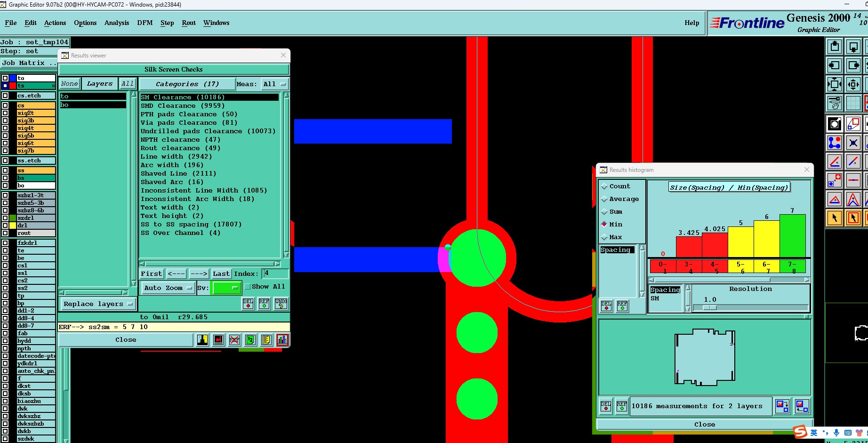Click the crossed-out REF icon in Results viewer
This screenshot has height=443, width=868.
234,340
